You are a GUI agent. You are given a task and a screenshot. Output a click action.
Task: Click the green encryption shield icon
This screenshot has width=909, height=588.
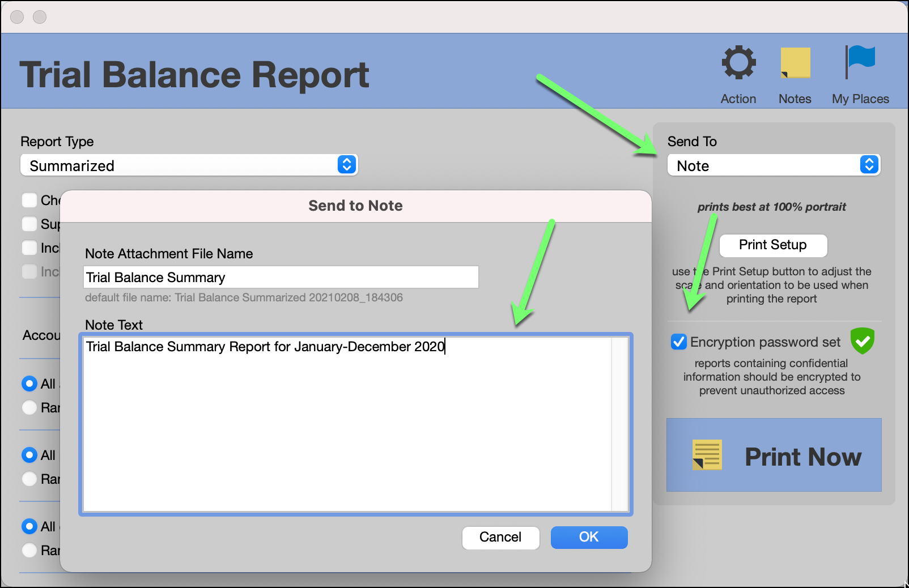tap(863, 341)
